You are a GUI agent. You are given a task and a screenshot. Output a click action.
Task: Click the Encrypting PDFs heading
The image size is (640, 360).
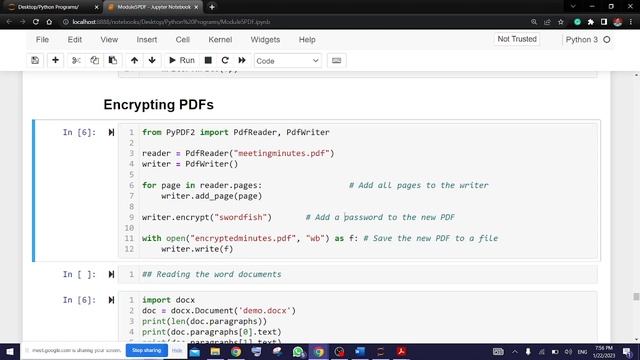point(158,104)
